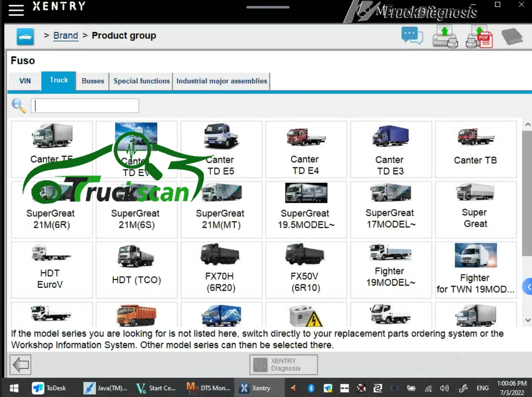
Task: Click the printer icon with green arrow
Action: pos(445,36)
